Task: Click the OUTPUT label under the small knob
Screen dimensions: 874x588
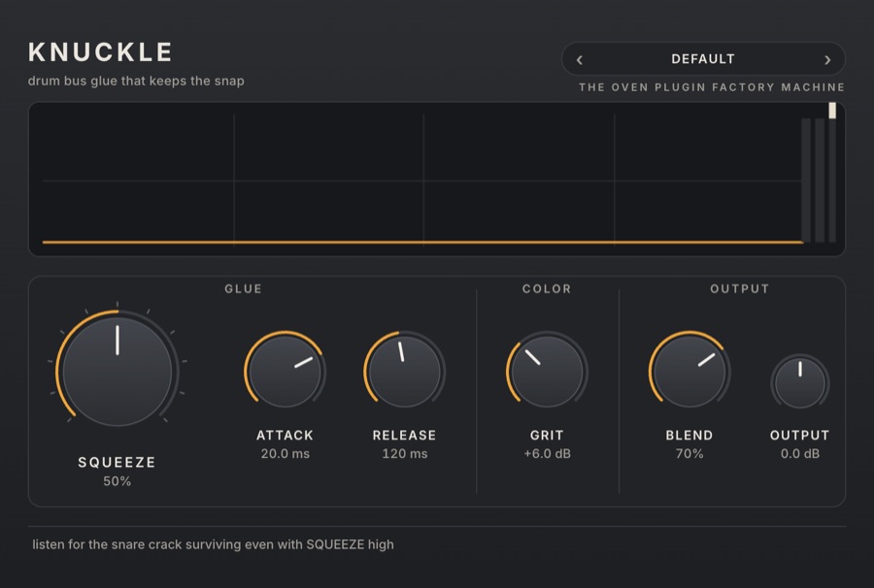Action: (x=800, y=435)
